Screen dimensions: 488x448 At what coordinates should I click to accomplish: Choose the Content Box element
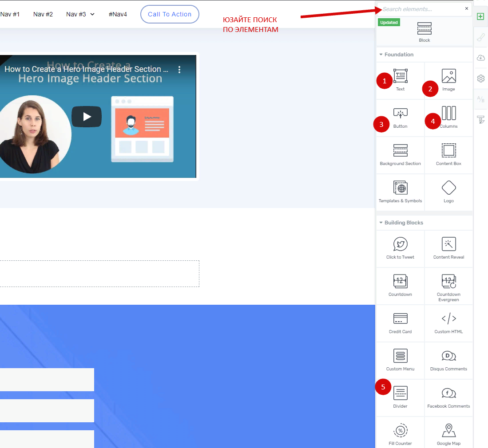(448, 155)
